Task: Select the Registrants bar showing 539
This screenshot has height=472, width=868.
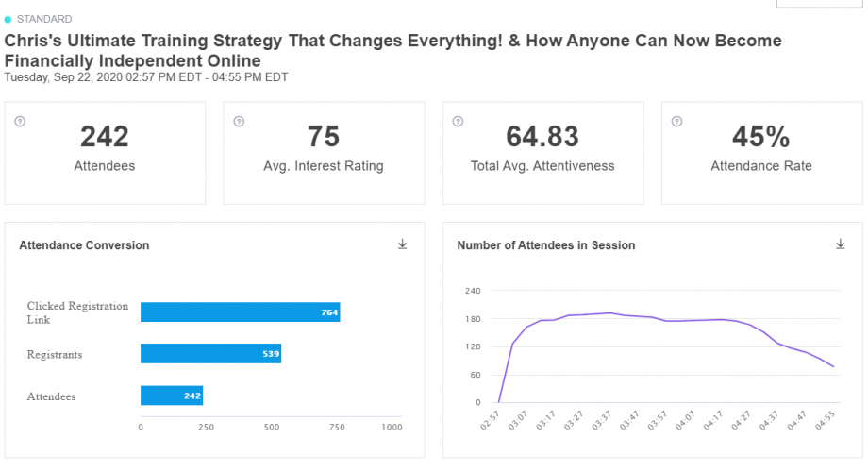Action: 211,353
